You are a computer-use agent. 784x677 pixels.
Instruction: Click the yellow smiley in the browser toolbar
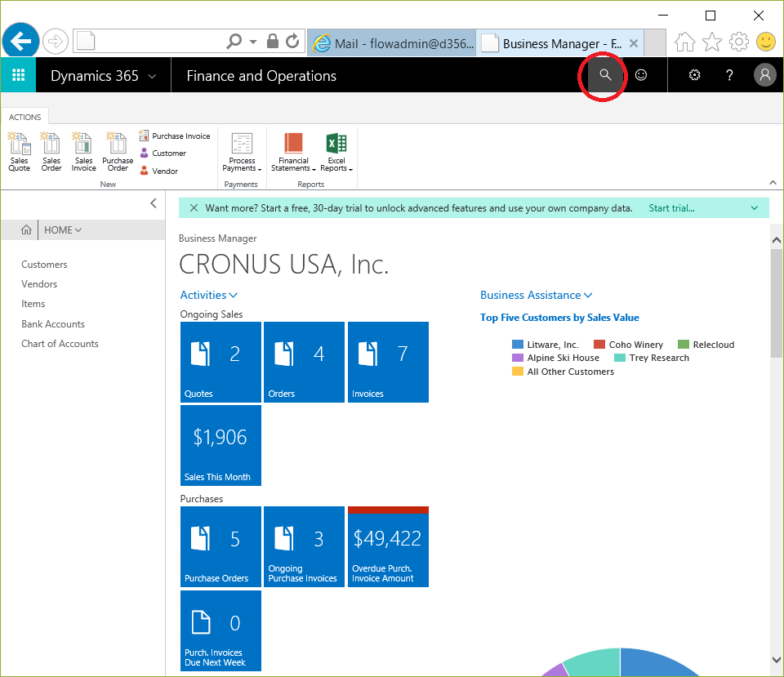click(765, 42)
